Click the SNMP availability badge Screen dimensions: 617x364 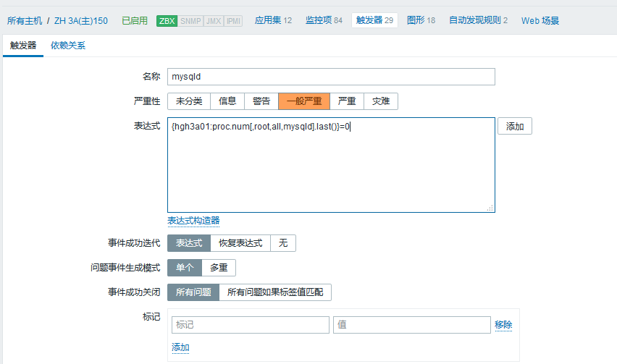point(190,20)
